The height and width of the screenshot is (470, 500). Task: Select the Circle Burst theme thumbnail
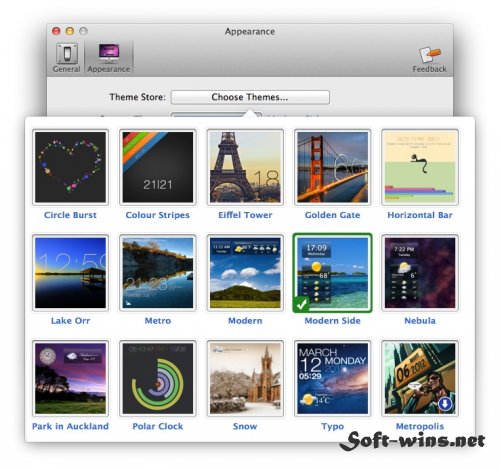(70, 167)
